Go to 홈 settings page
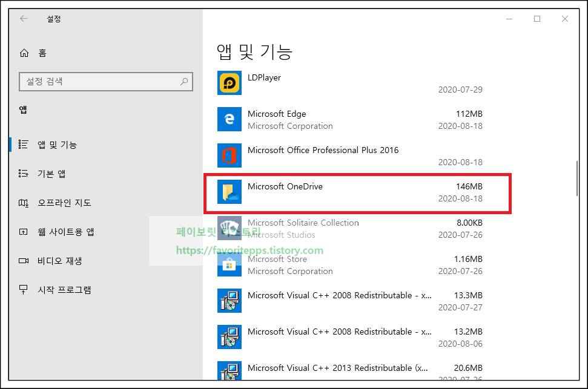This screenshot has height=389, width=588. click(42, 53)
